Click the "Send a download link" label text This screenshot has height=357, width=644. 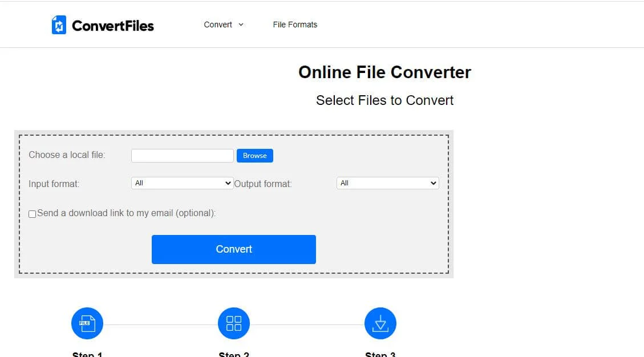[x=126, y=213]
